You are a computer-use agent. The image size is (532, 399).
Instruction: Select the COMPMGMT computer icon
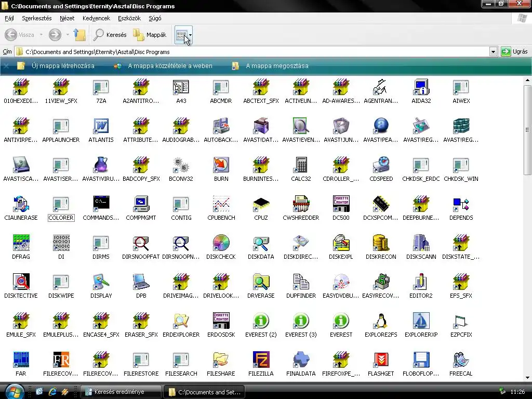[x=141, y=204]
